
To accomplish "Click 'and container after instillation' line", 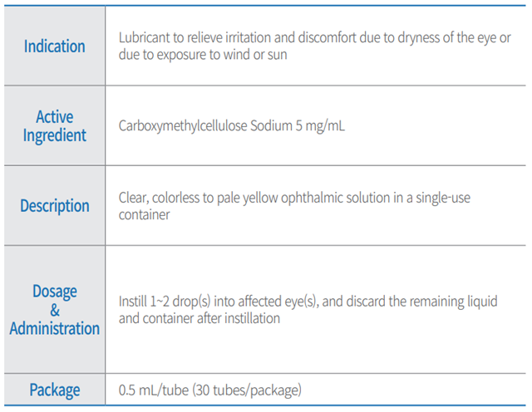I will [x=199, y=317].
